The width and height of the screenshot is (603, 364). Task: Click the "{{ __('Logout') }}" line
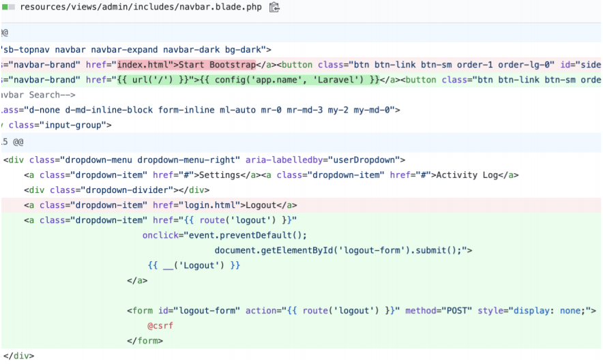point(194,265)
